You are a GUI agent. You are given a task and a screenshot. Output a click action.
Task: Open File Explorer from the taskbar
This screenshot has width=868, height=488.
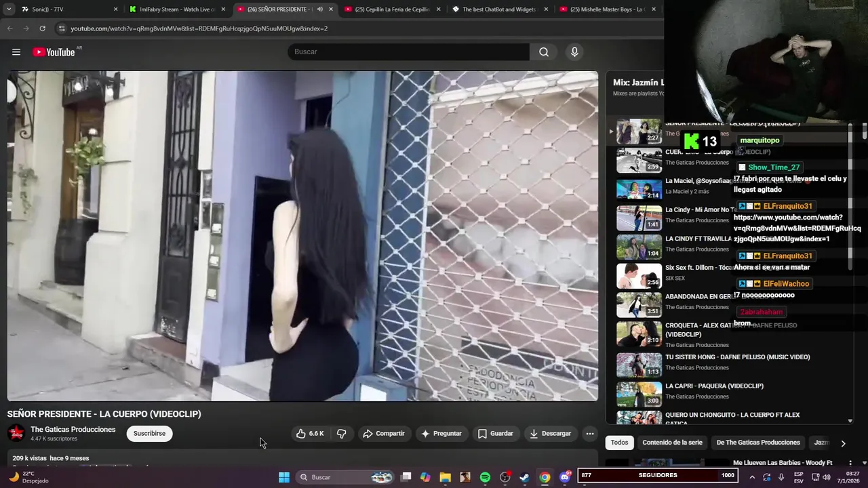point(446,477)
